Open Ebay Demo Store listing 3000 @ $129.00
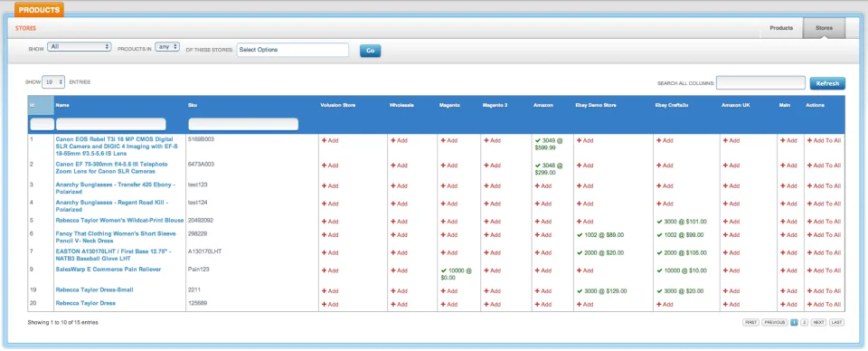 pos(602,291)
